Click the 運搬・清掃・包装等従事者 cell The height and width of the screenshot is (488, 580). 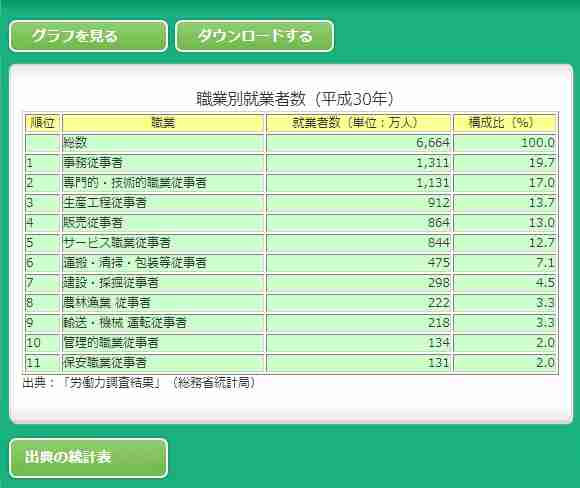pyautogui.click(x=163, y=263)
